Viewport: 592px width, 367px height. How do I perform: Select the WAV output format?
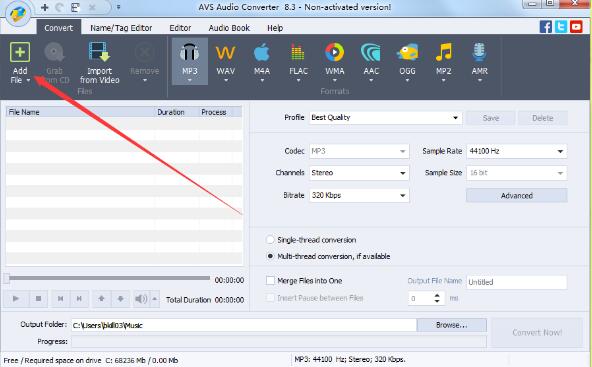pos(225,61)
